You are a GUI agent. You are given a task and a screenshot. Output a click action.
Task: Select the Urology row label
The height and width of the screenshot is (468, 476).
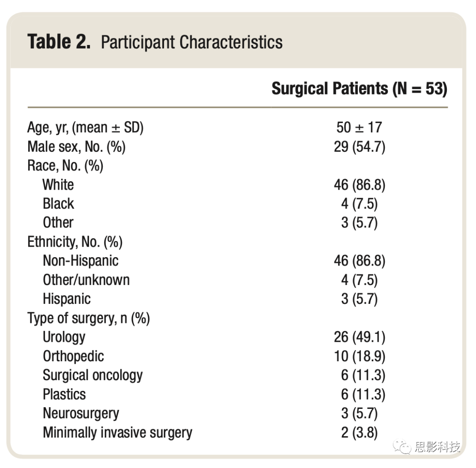[64, 337]
